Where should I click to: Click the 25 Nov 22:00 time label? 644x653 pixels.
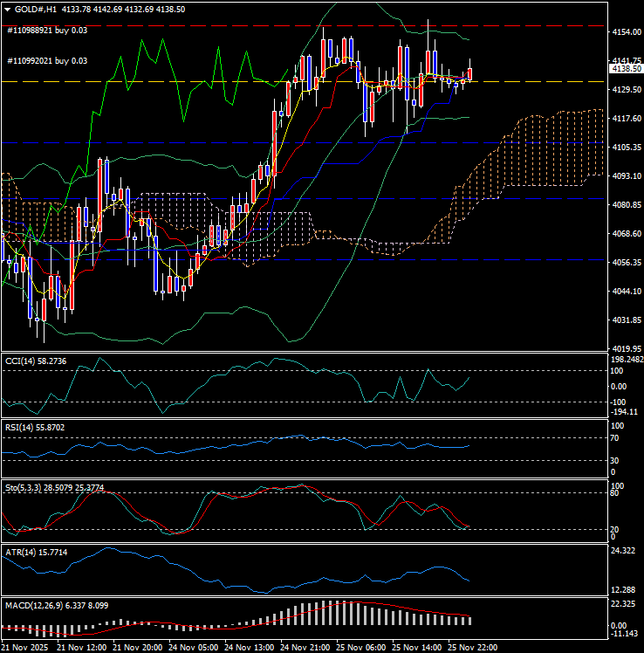click(472, 648)
